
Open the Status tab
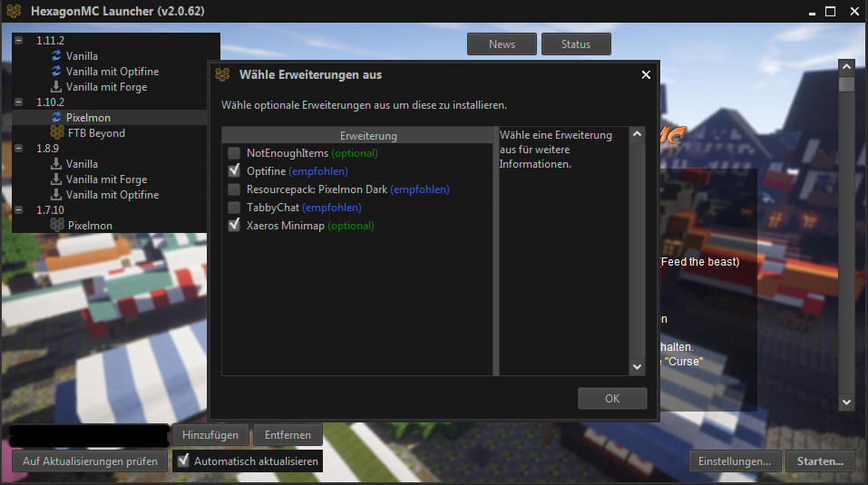575,44
